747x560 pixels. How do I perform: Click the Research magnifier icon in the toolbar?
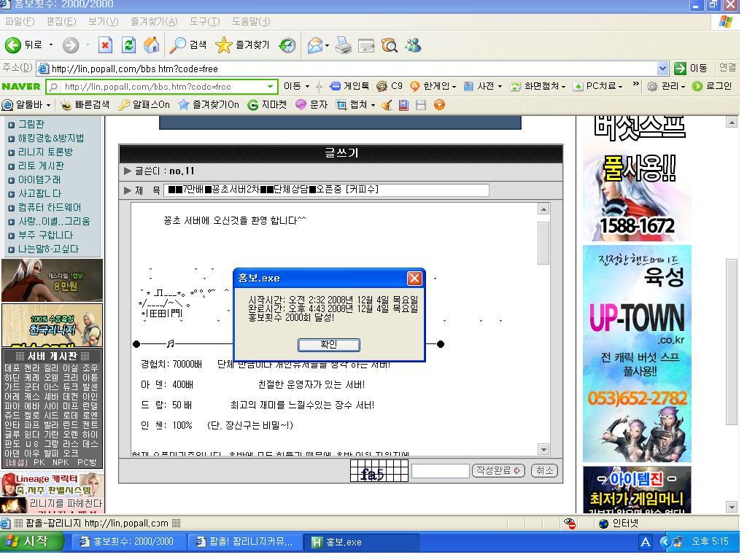coord(390,46)
